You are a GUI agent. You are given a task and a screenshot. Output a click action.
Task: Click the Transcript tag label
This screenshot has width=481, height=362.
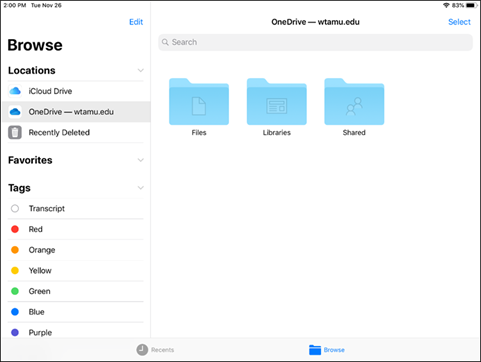[x=47, y=209]
